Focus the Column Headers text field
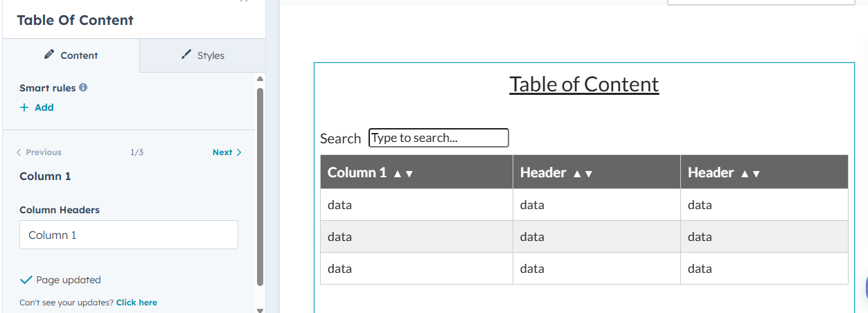The width and height of the screenshot is (868, 313). pos(128,235)
